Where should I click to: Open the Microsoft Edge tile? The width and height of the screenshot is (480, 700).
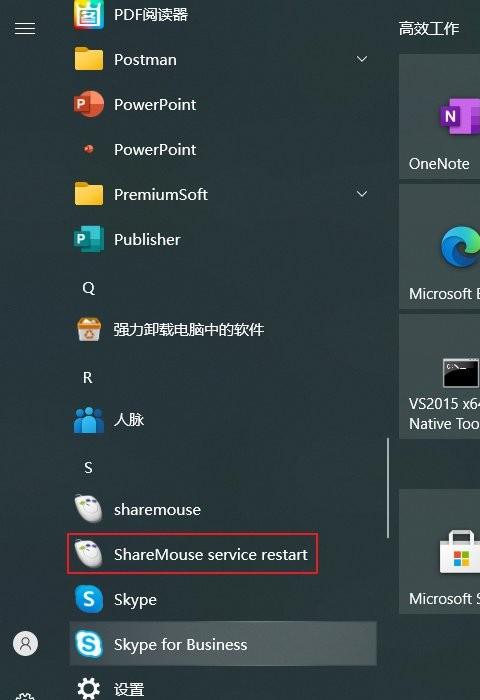click(439, 246)
